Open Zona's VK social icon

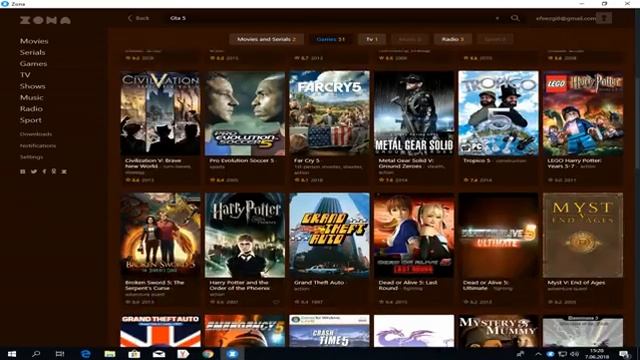pos(23,171)
